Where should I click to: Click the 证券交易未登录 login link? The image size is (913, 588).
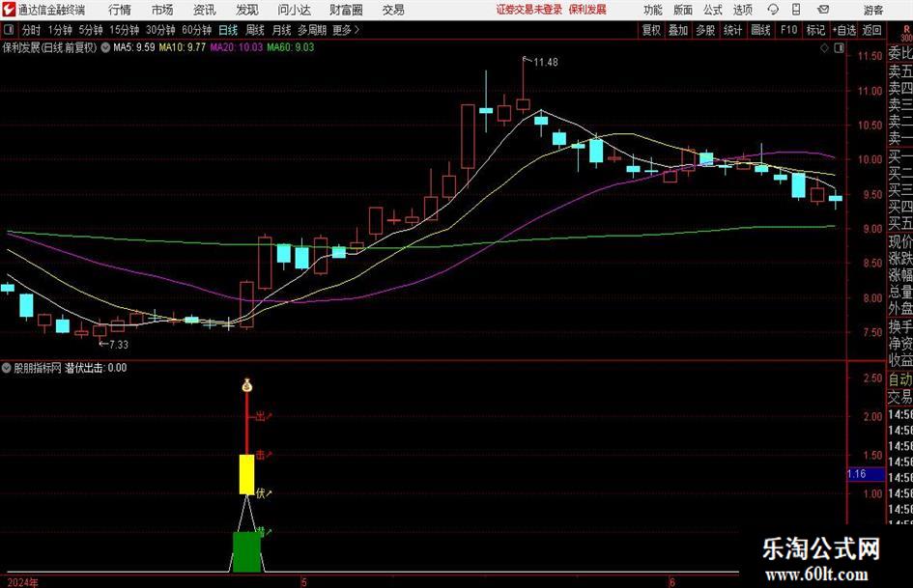[x=529, y=10]
